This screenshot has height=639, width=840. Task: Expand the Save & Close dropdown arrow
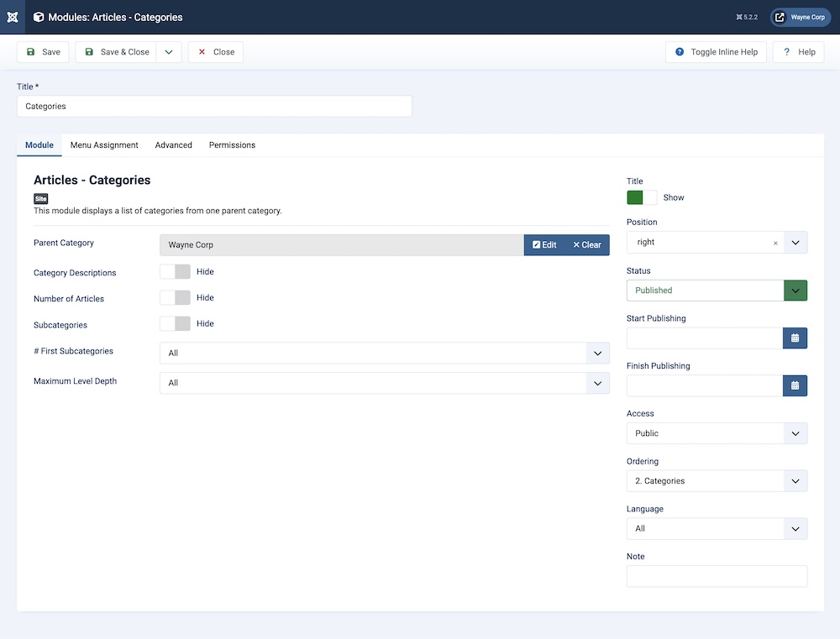tap(169, 52)
